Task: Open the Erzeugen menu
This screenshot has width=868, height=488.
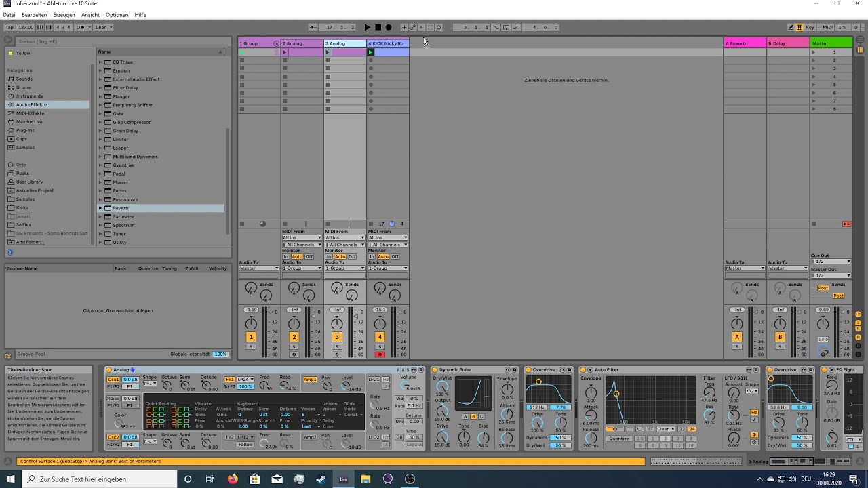Action: pyautogui.click(x=64, y=14)
